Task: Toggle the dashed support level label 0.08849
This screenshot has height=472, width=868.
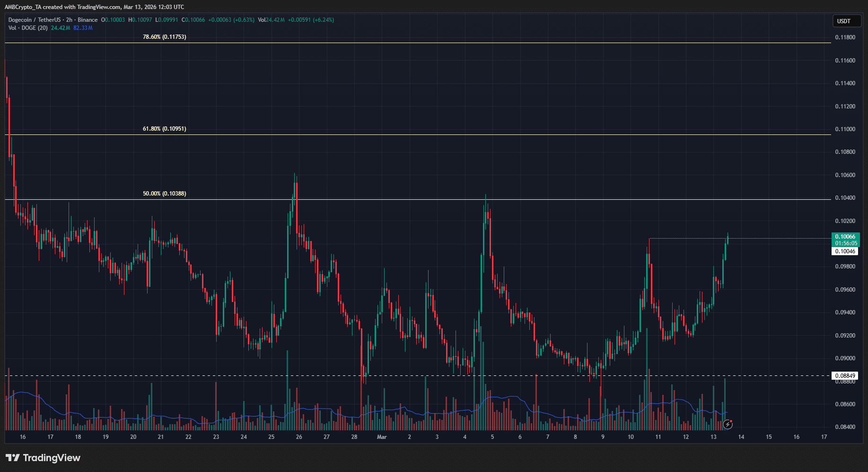Action: [x=845, y=375]
